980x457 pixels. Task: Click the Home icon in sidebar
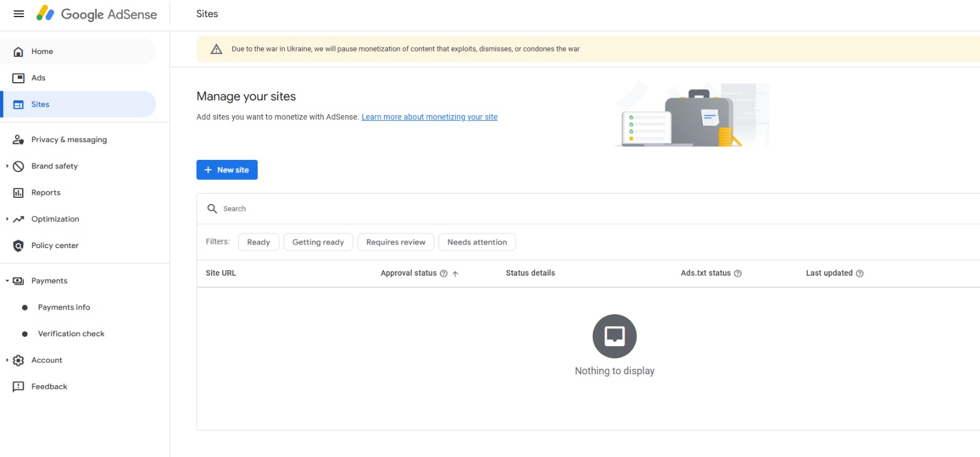pos(18,51)
